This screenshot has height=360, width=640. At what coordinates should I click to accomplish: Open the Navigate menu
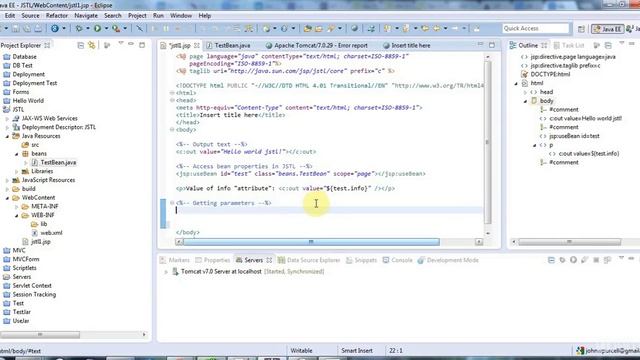coord(86,16)
